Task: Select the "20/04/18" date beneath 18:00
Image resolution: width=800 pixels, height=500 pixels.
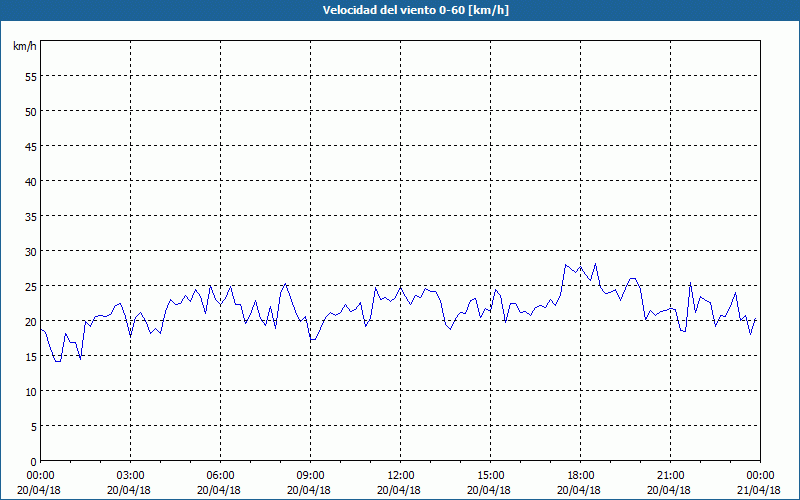Action: tap(579, 490)
